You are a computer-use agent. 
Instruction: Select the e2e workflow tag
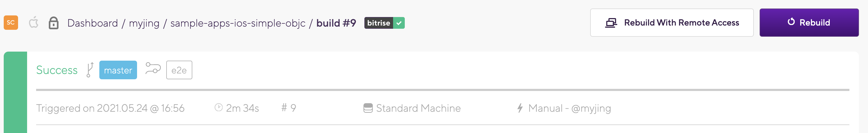pyautogui.click(x=179, y=70)
